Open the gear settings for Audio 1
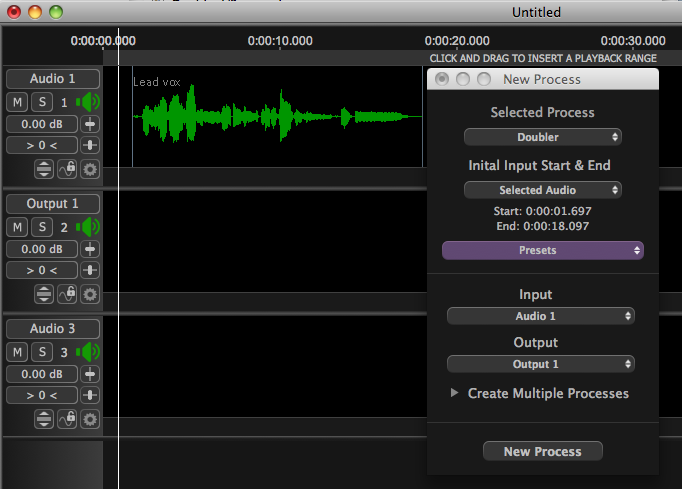The height and width of the screenshot is (489, 682). [90, 169]
